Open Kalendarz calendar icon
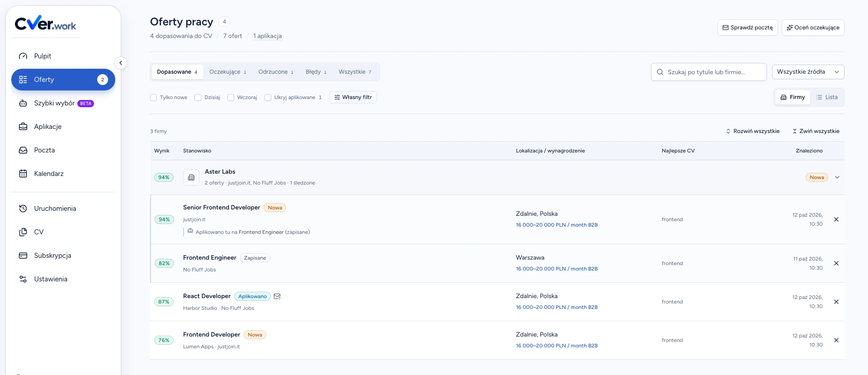Screen dimensions: 868x375 pos(23,174)
